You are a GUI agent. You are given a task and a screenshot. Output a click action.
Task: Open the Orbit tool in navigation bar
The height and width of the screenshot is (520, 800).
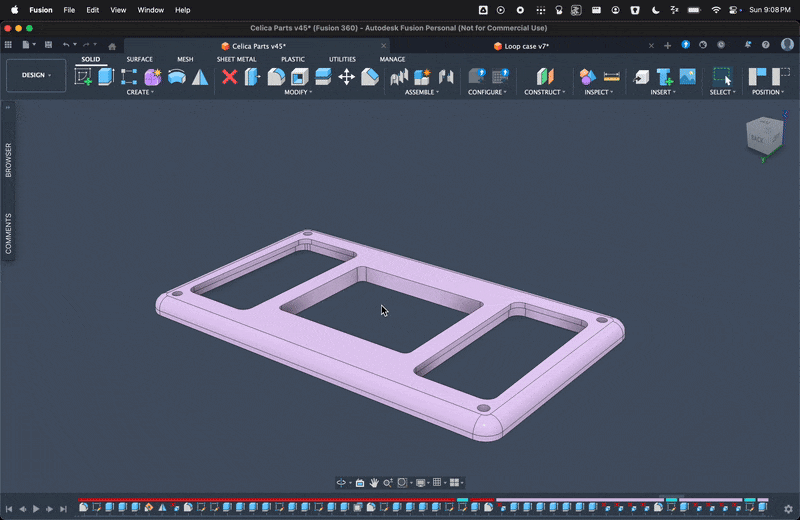click(x=341, y=483)
